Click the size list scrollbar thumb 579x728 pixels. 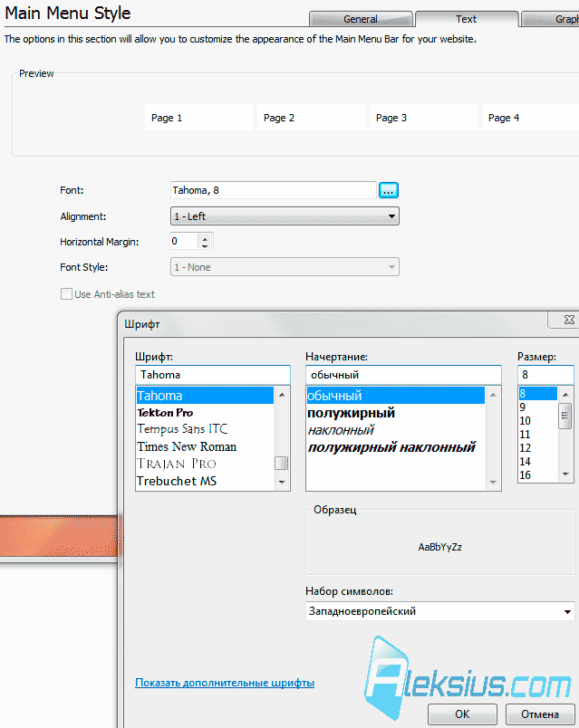point(565,416)
